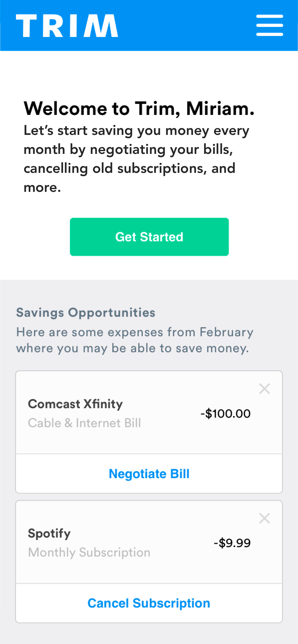
Task: Click the word Savings in section heading
Action: [40, 313]
